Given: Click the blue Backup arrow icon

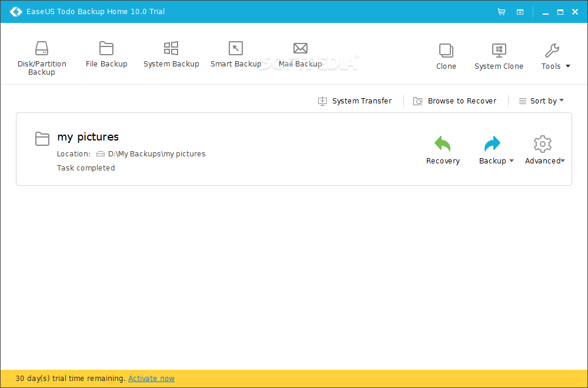Looking at the screenshot, I should point(492,143).
